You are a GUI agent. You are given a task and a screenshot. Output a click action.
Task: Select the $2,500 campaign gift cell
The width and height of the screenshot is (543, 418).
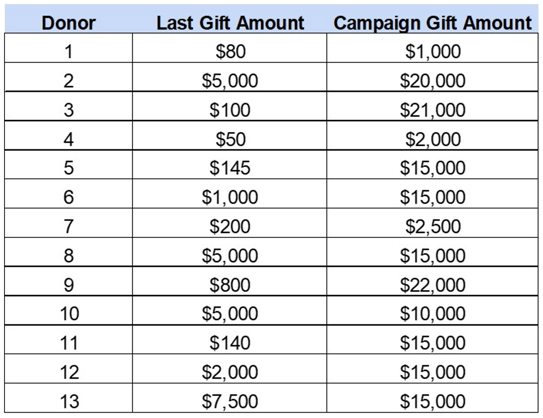(432, 223)
